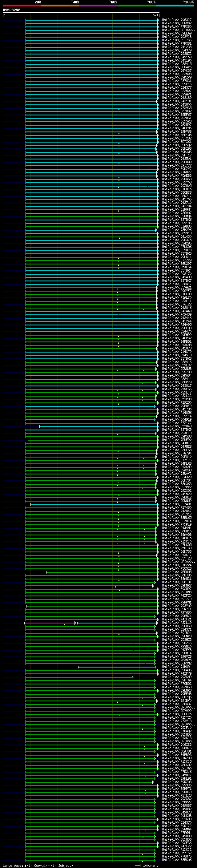197x868 pixels.
Task: Select hit label UniRef100_A9SEG6
Action: tap(177, 843)
